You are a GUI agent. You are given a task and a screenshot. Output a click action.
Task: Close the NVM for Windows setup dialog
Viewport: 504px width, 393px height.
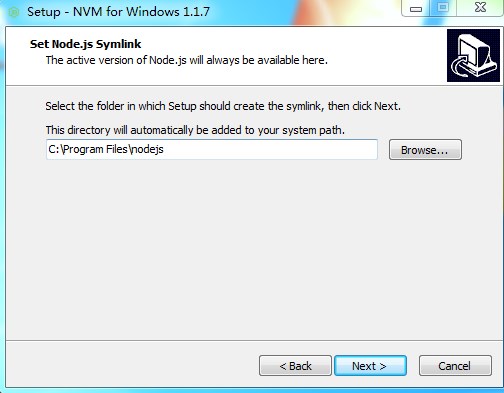[480, 8]
